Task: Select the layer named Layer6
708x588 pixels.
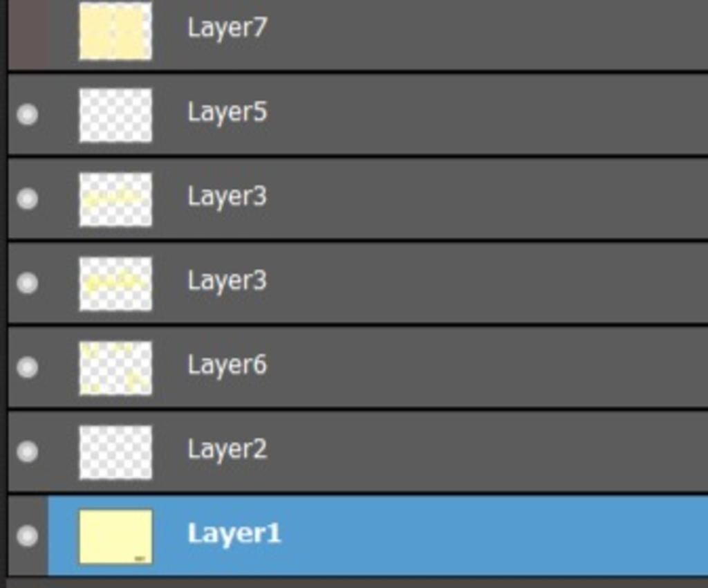Action: coord(227,365)
